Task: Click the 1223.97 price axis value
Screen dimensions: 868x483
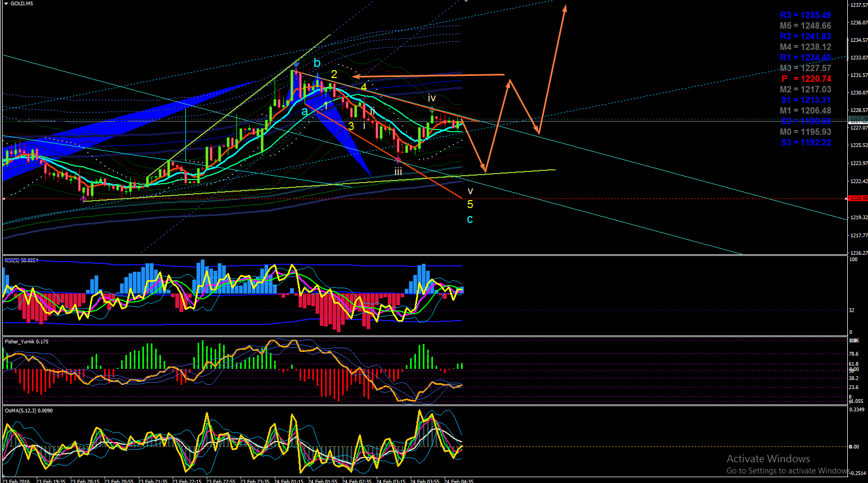Action: coord(859,163)
